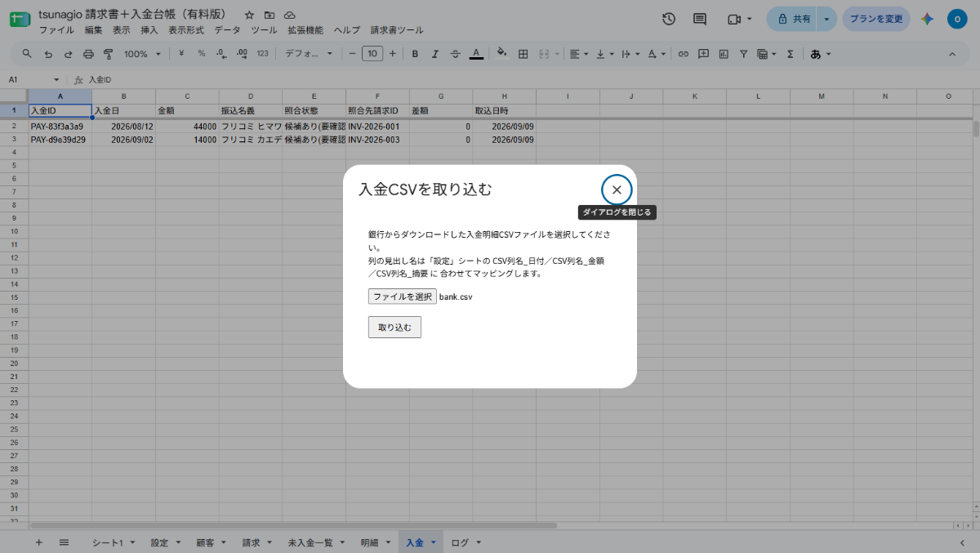This screenshot has width=980, height=553.
Task: Open the 挿入 menu
Action: 149,30
